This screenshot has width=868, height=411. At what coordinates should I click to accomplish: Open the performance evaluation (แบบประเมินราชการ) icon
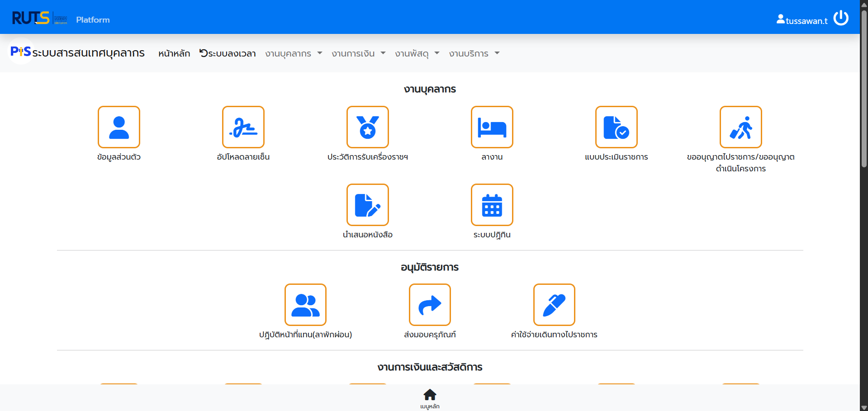point(616,127)
